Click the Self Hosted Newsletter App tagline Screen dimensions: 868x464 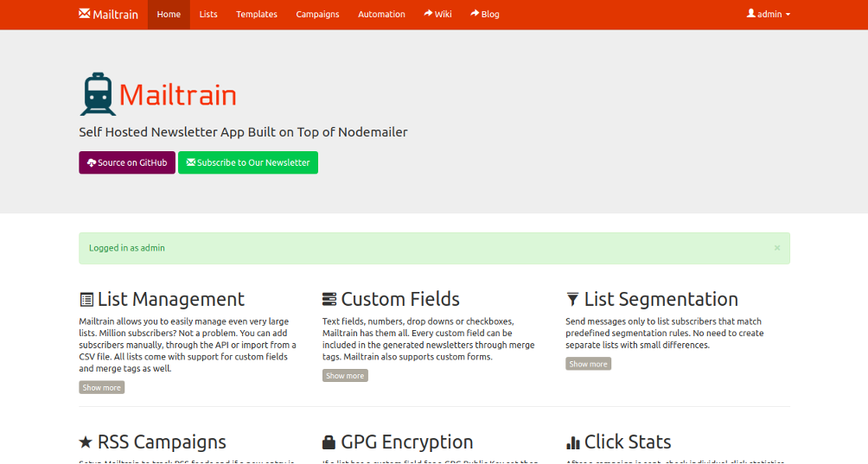click(243, 132)
